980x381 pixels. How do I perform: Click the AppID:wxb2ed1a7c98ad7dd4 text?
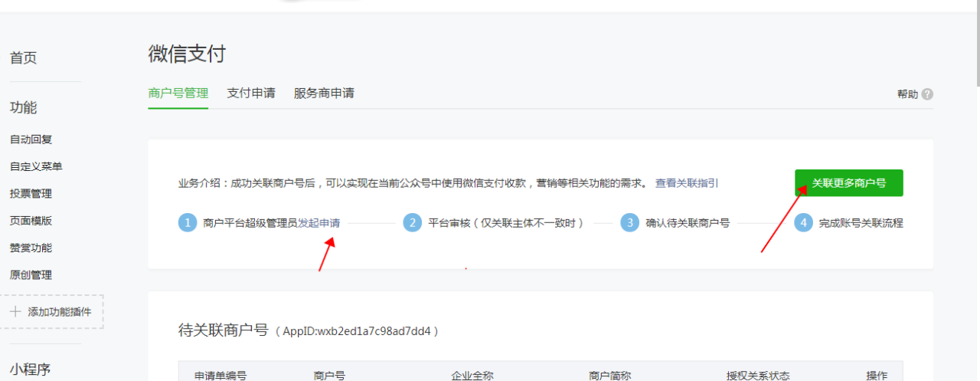358,331
